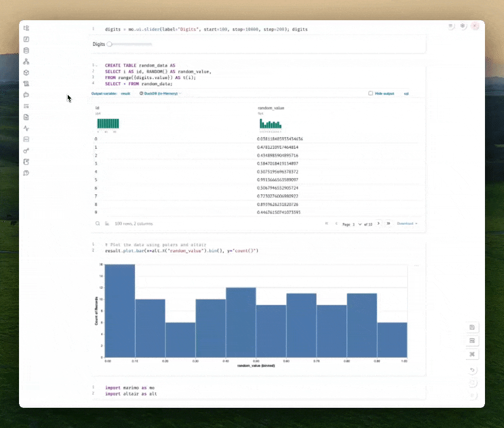This screenshot has width=504, height=428.
Task: Expand the Download dropdown menu
Action: tap(407, 224)
